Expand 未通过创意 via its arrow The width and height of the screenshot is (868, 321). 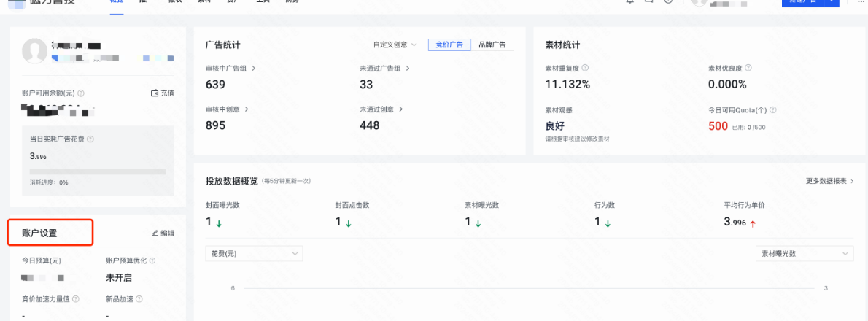coord(400,109)
